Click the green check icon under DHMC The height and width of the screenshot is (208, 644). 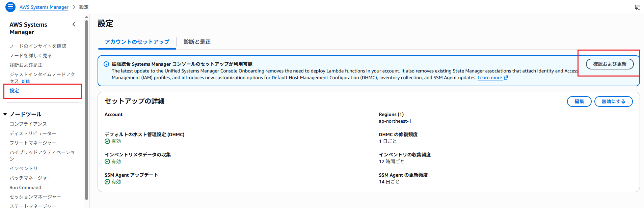107,141
